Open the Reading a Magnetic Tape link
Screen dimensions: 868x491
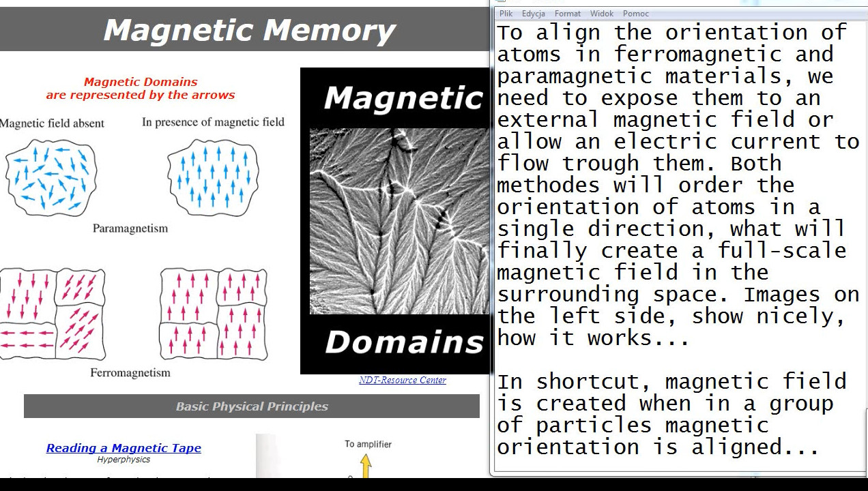[124, 448]
